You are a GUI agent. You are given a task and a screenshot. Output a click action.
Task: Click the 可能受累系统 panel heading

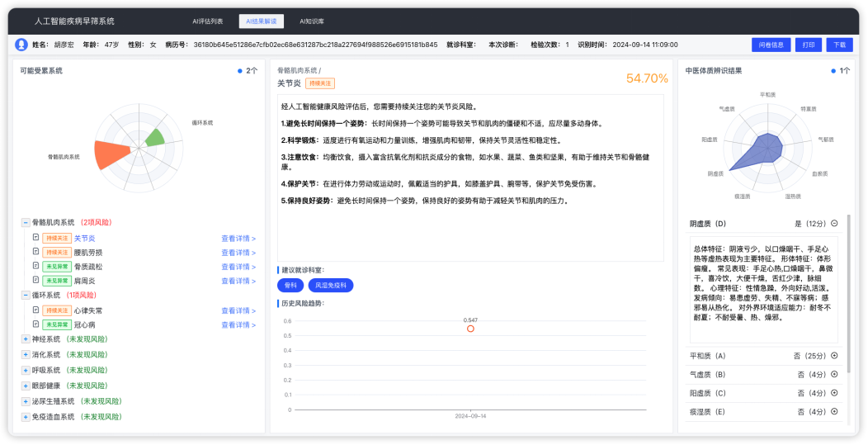pos(41,70)
